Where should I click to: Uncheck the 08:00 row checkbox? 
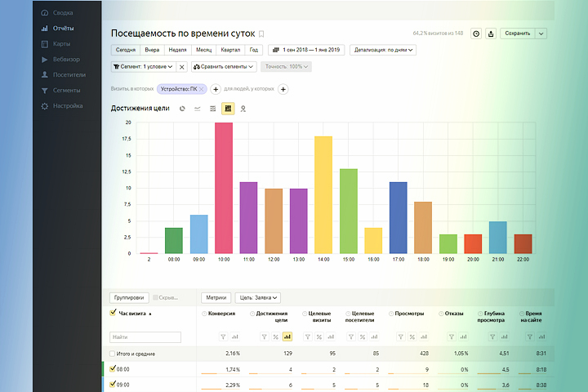(x=113, y=369)
